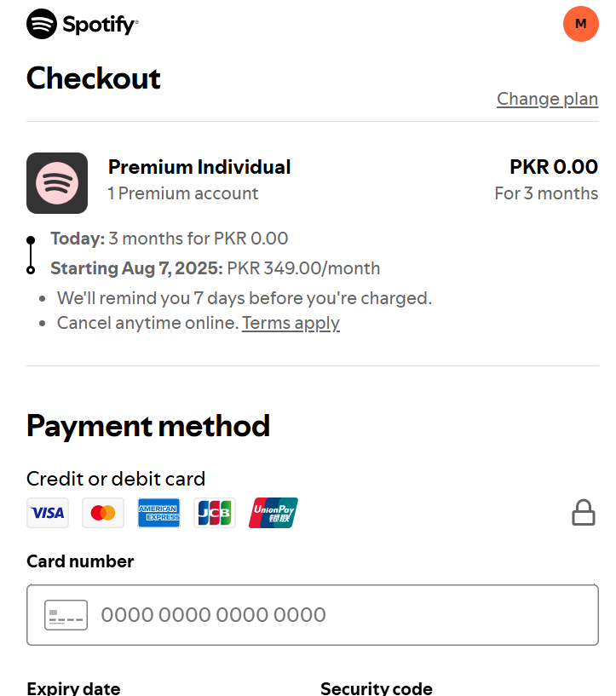Click the American Express logo
616x696 pixels.
[158, 513]
